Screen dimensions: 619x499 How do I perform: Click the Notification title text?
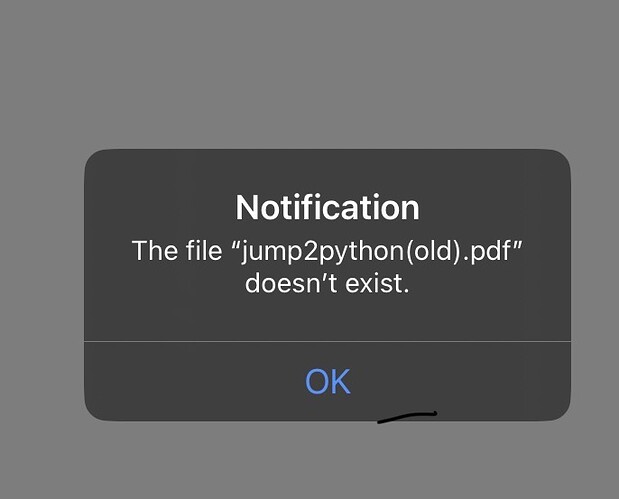(x=327, y=207)
